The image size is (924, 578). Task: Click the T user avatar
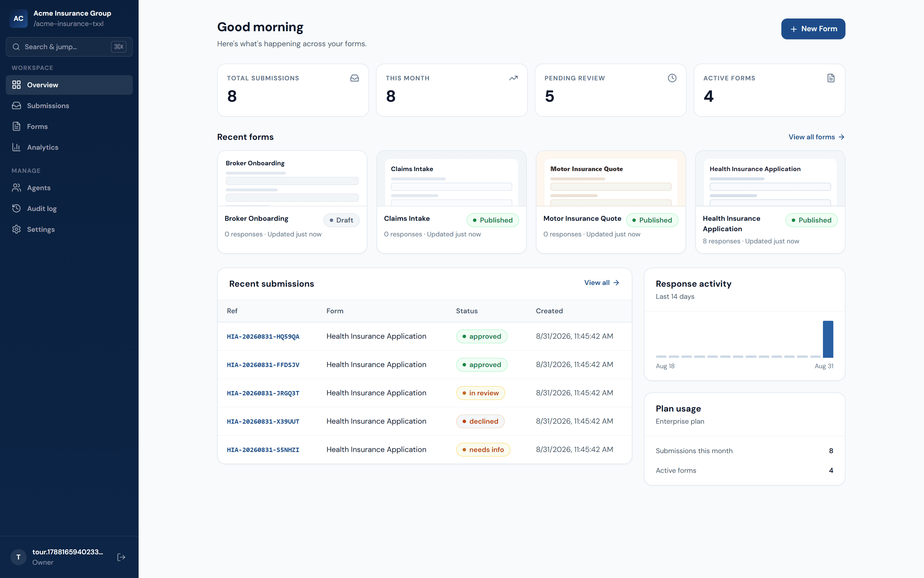(18, 557)
